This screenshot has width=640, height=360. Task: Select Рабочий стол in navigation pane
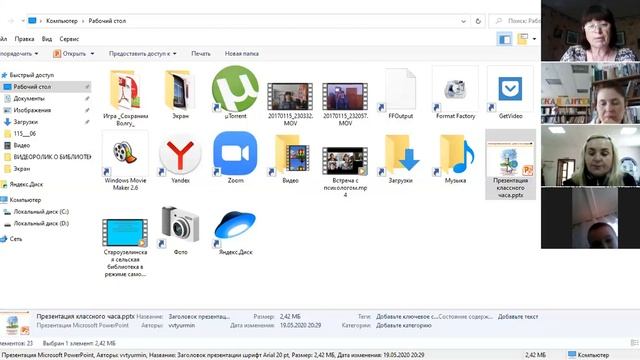point(45,87)
